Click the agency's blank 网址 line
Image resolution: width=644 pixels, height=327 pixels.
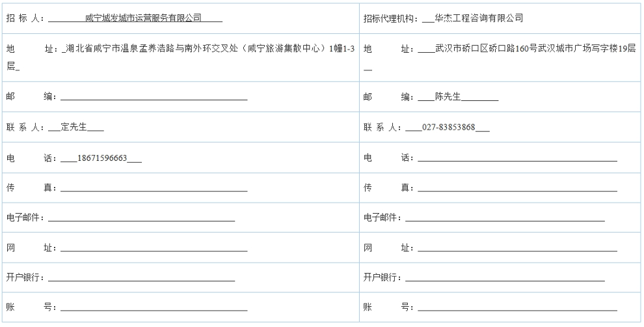[x=517, y=248]
